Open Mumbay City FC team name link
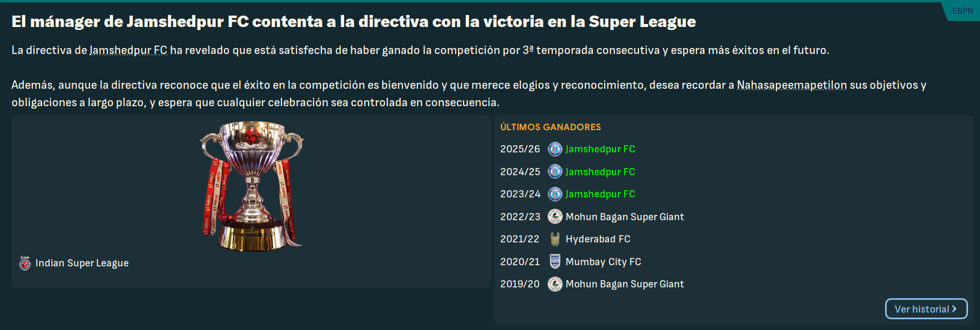 point(603,262)
